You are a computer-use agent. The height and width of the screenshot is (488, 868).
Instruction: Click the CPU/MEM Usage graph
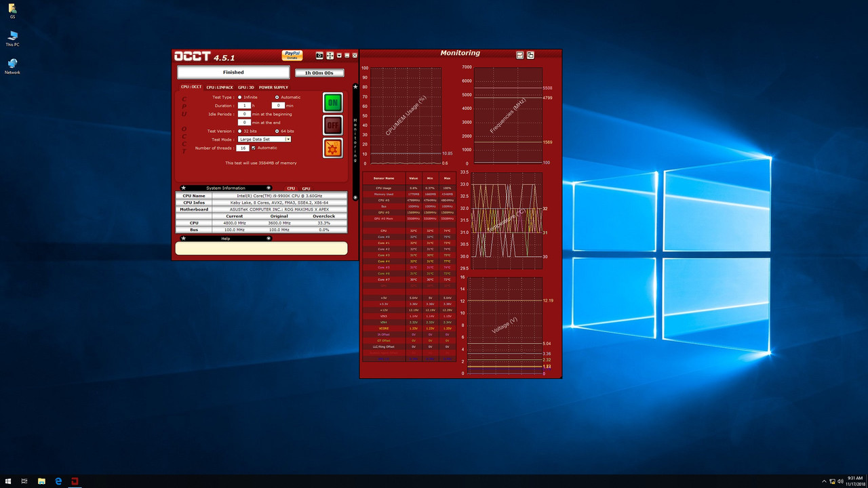pos(406,115)
